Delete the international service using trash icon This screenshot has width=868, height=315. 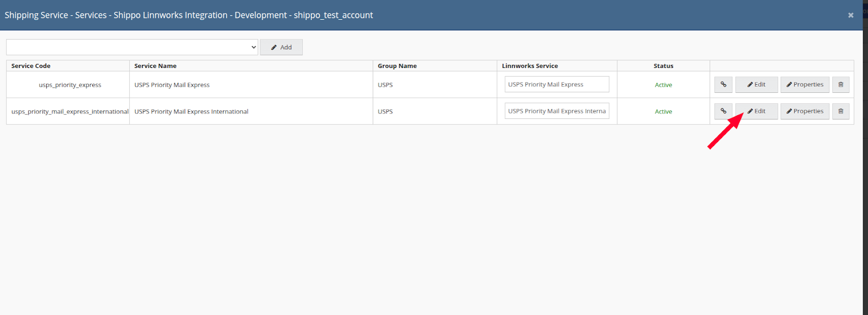(x=841, y=111)
